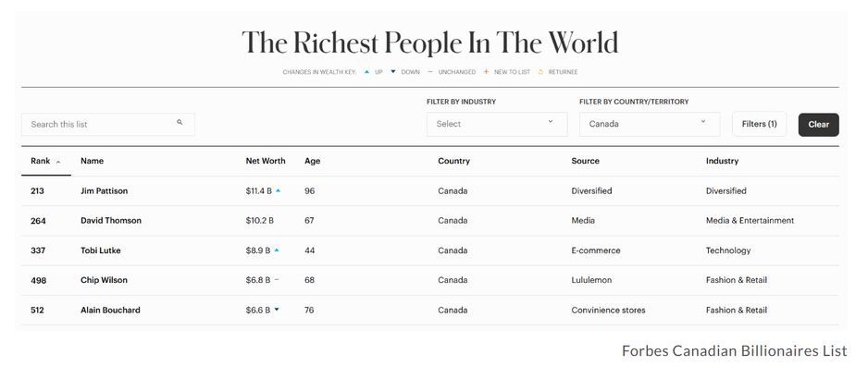Click the unchanged dash beside Chip Wilson's net worth
This screenshot has height=366, width=868.
click(277, 280)
